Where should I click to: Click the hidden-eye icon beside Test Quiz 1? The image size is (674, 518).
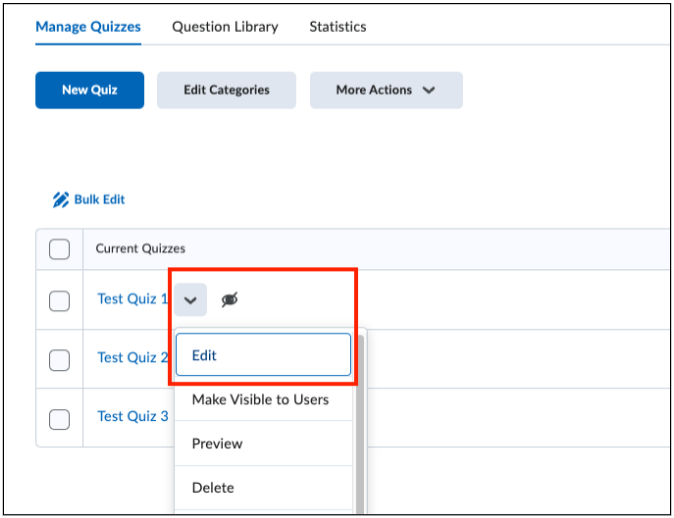click(x=230, y=300)
